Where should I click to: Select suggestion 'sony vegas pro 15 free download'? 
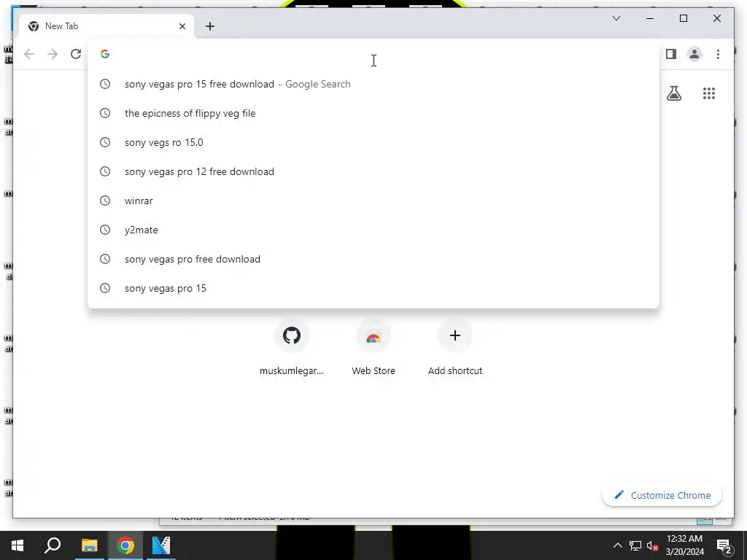[373, 84]
